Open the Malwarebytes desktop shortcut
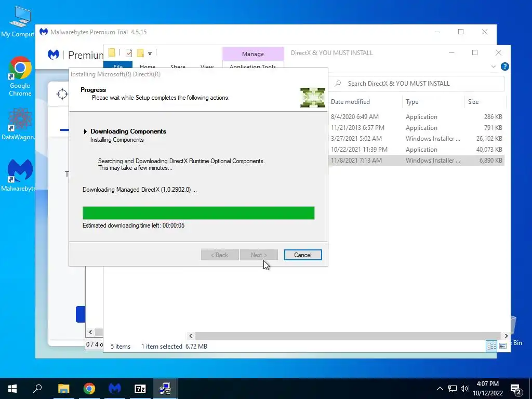The image size is (532, 399). [x=20, y=175]
